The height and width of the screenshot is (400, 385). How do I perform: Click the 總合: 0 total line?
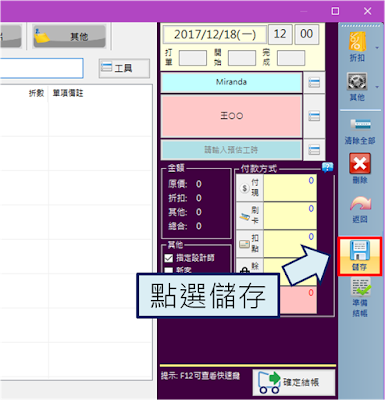pos(185,226)
